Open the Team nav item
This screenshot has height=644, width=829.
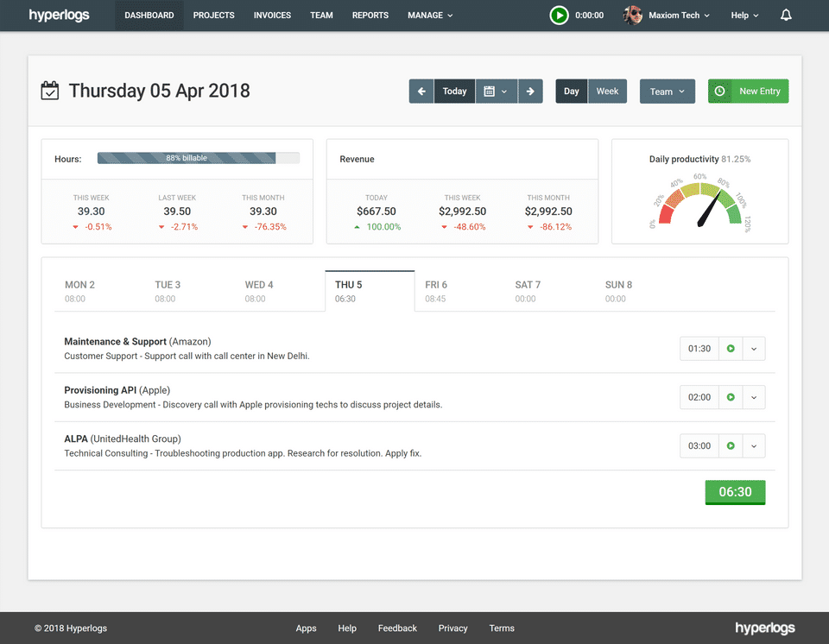click(321, 16)
